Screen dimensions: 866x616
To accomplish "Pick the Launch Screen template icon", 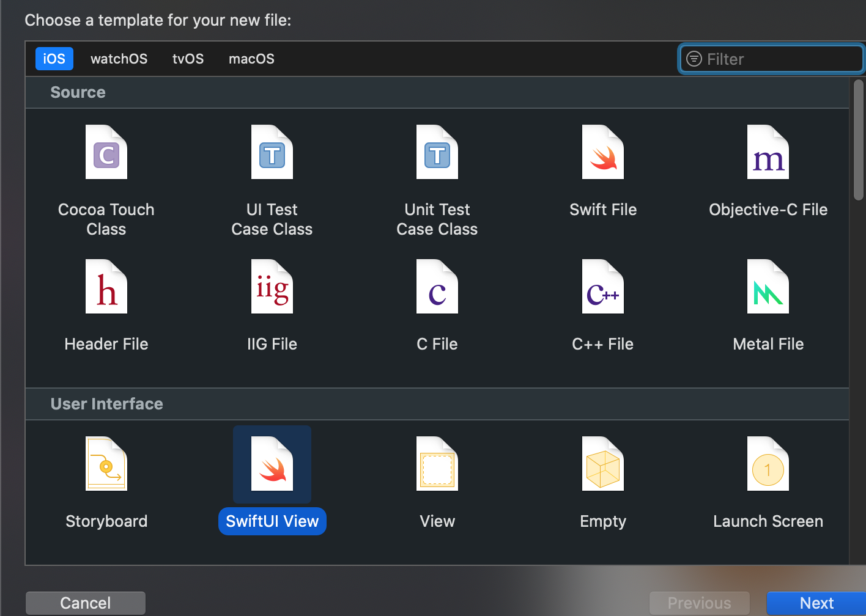I will (x=768, y=464).
